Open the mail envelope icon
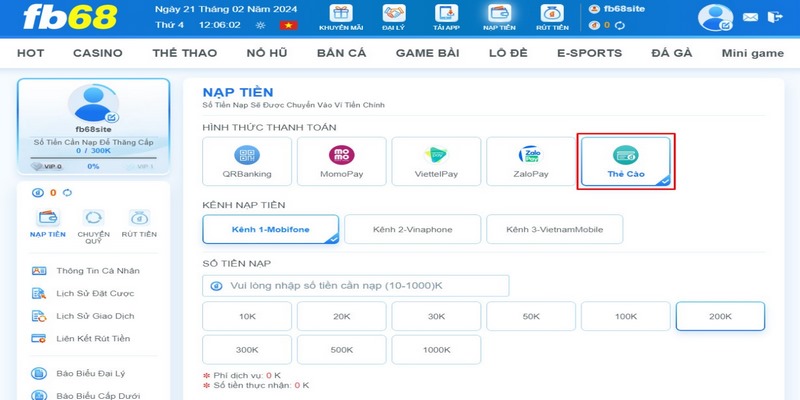800x400 pixels. (750, 17)
